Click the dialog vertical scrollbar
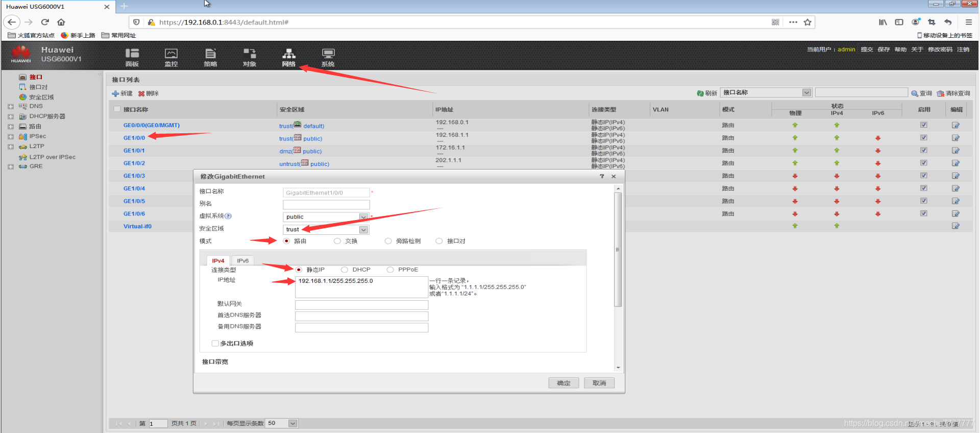The height and width of the screenshot is (433, 980). [618, 250]
